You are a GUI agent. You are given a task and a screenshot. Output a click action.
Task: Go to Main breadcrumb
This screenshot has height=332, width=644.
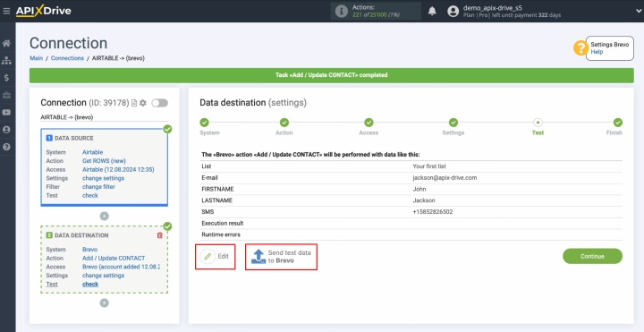point(36,58)
